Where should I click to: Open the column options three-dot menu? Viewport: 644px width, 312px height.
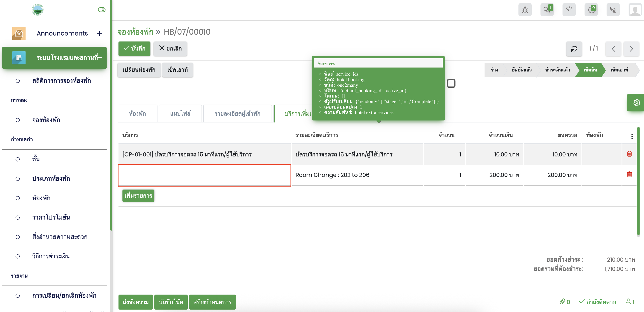(x=632, y=136)
